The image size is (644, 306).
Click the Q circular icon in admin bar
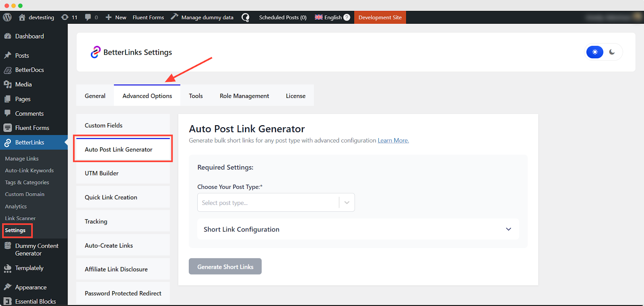click(x=246, y=17)
